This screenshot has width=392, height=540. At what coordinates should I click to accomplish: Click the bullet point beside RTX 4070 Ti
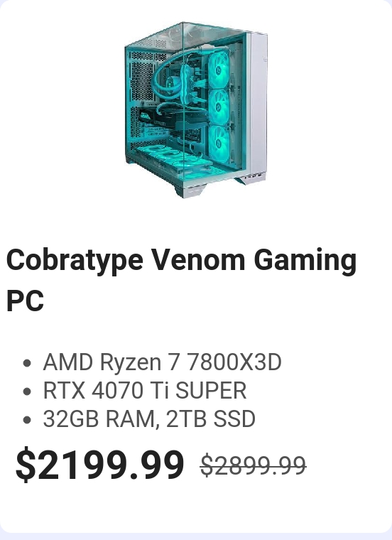point(27,391)
